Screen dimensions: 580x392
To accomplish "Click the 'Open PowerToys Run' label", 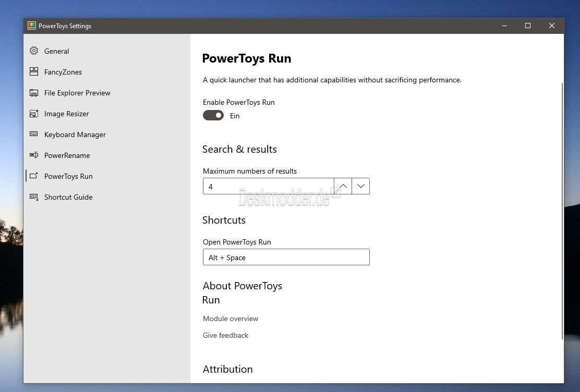I will [x=237, y=242].
